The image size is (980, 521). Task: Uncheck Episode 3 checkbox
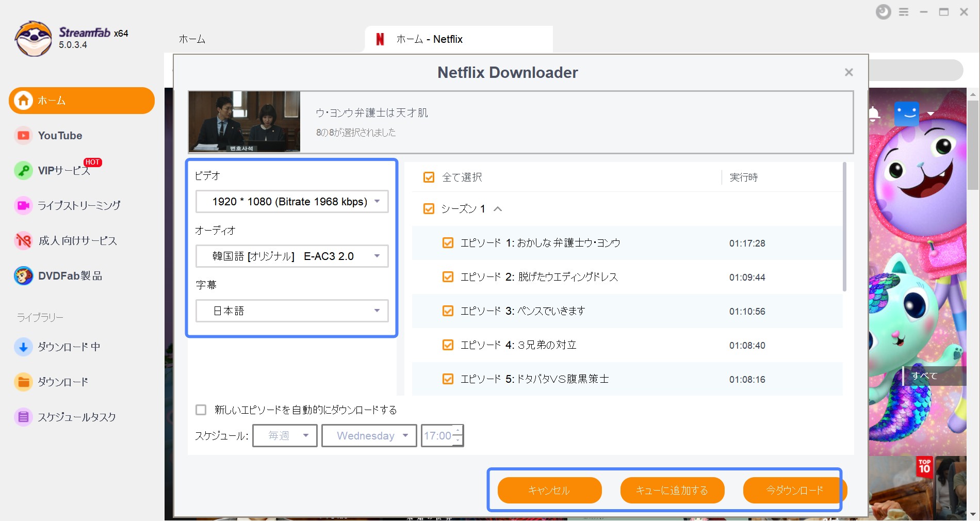click(448, 311)
